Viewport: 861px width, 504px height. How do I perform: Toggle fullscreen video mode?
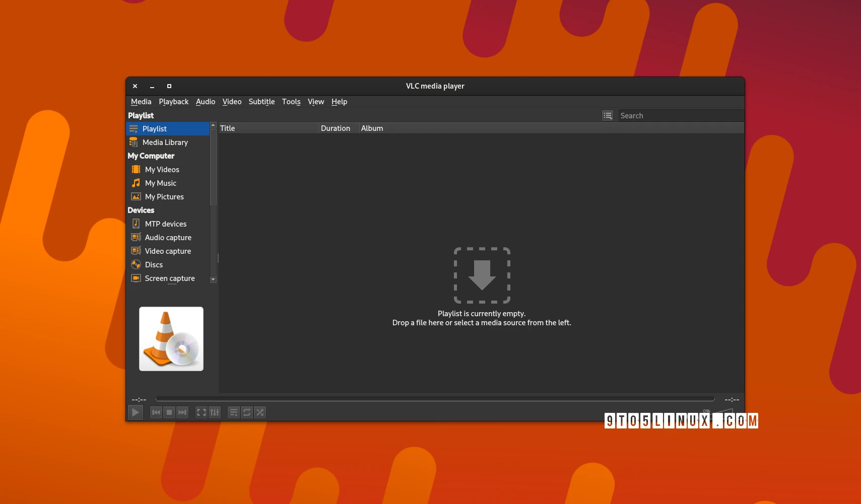click(201, 412)
